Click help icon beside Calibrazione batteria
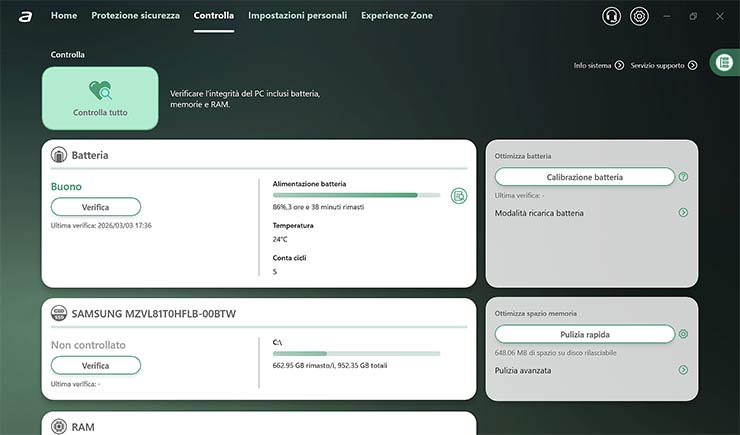 683,177
